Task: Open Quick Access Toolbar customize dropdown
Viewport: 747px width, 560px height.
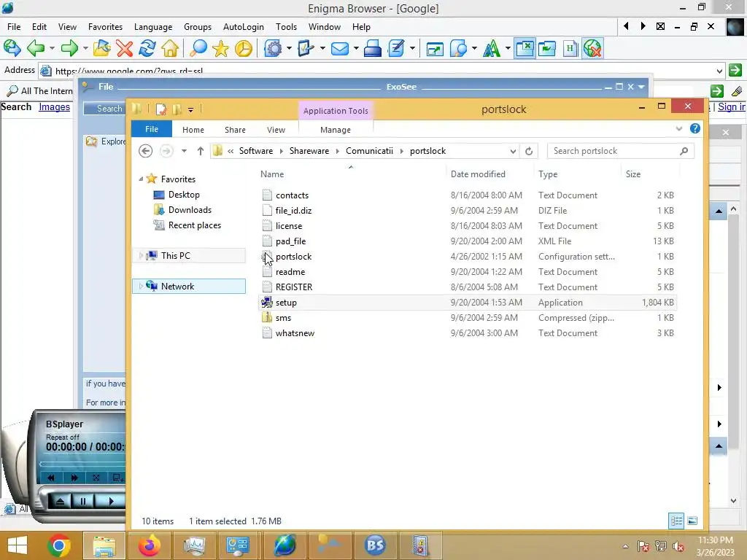Action: click(x=190, y=110)
